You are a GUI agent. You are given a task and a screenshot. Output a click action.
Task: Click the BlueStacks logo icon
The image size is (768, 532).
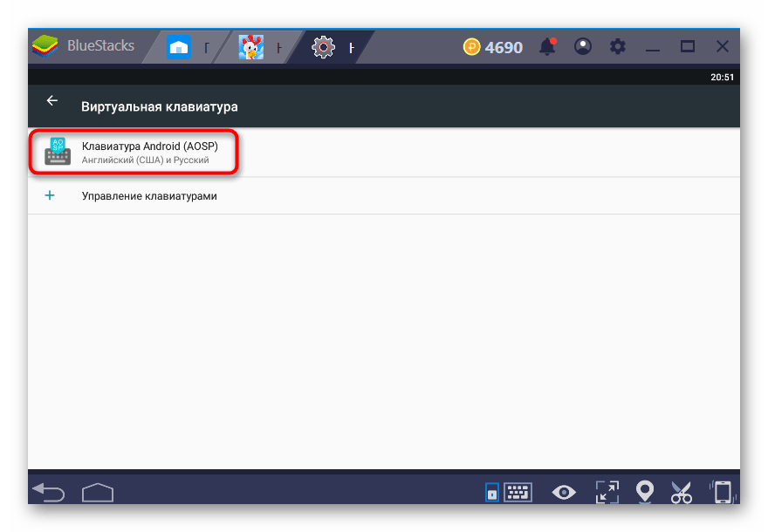(45, 46)
